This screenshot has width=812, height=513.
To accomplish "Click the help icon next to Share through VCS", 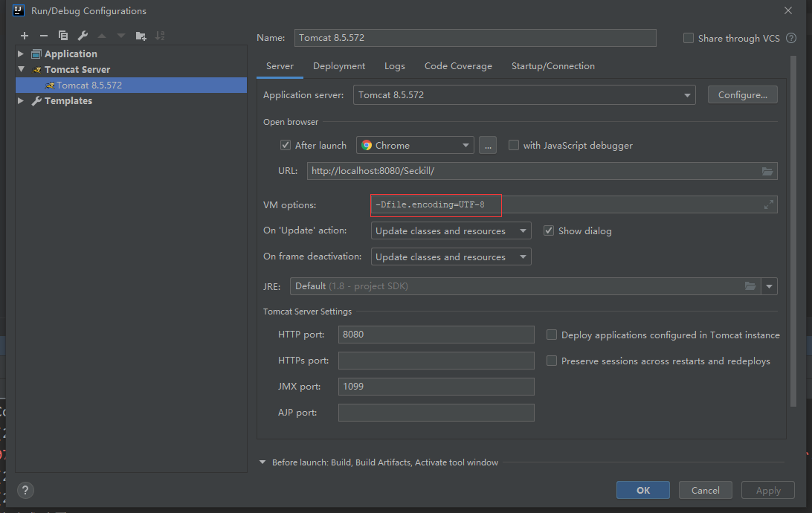I will [x=790, y=38].
